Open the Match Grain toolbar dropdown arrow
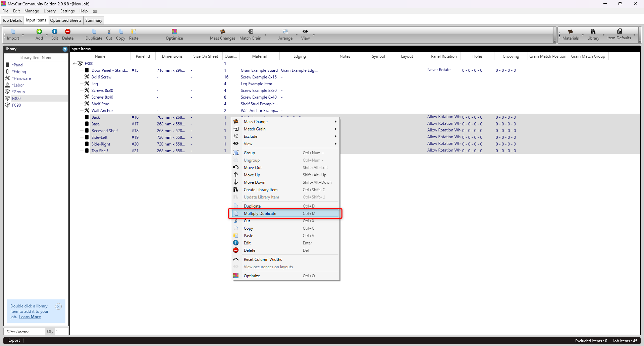644x346 pixels. click(265, 35)
